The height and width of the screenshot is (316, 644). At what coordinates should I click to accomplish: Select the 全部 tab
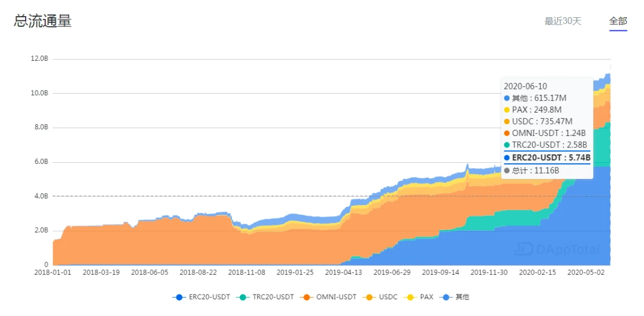click(x=618, y=21)
